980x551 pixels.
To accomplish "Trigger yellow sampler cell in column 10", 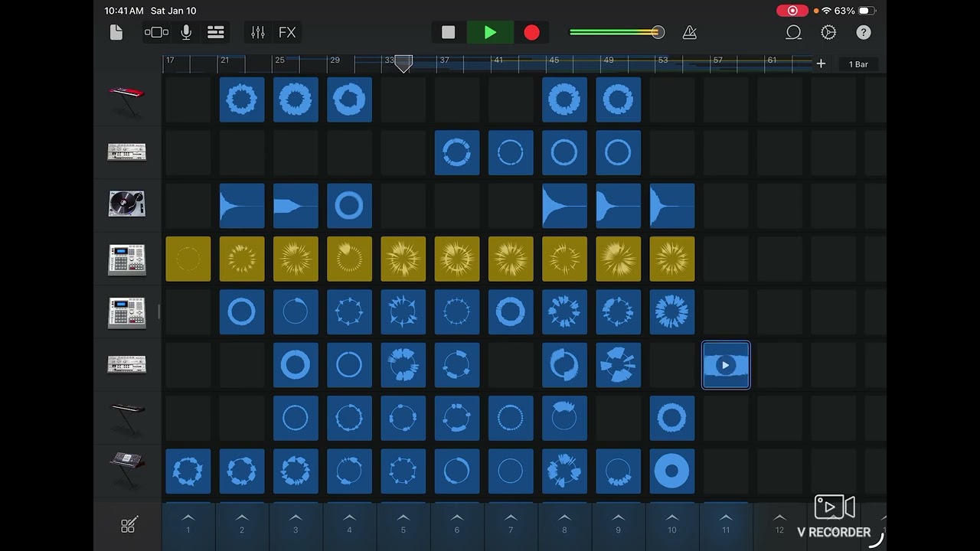I will pos(672,259).
